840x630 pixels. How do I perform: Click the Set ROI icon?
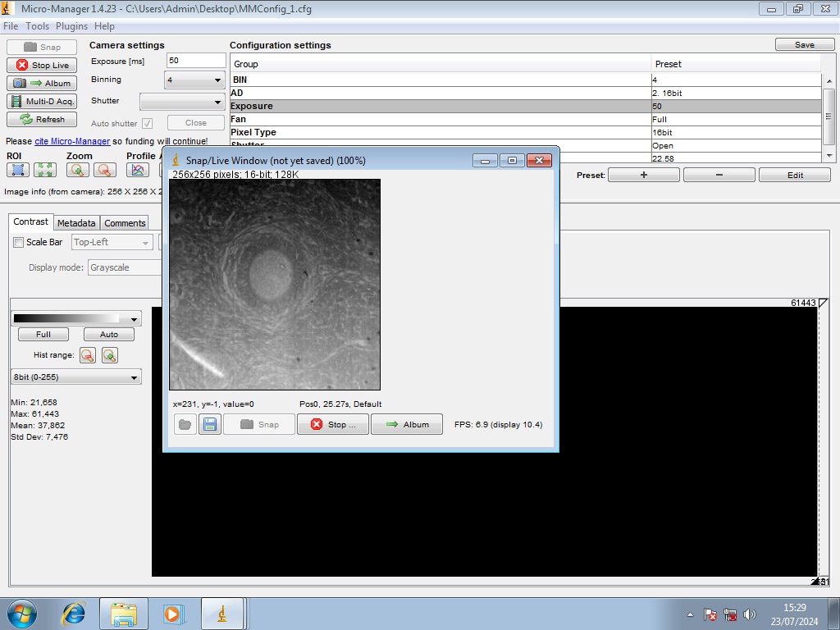click(18, 170)
